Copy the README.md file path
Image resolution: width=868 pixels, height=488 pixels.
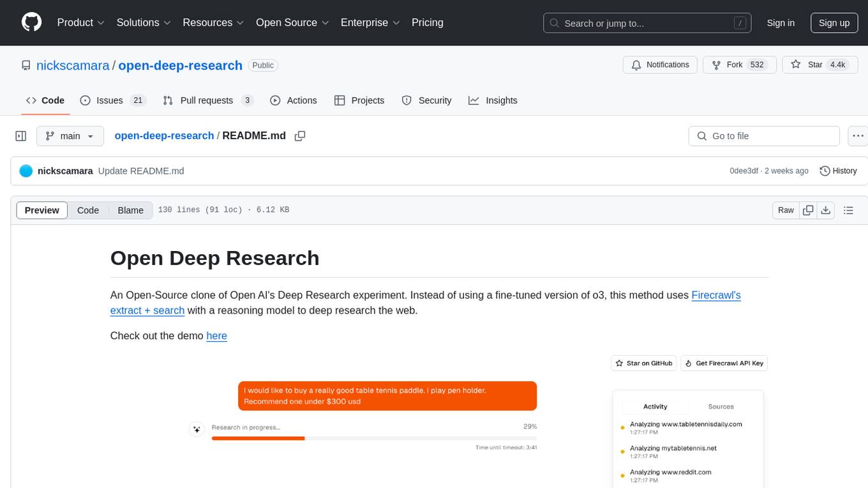pyautogui.click(x=300, y=136)
